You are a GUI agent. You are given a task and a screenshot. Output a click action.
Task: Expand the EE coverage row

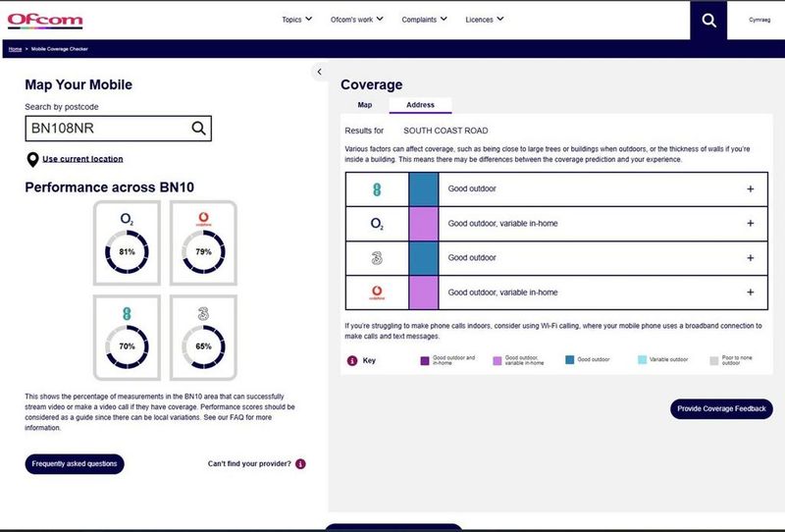coord(751,189)
